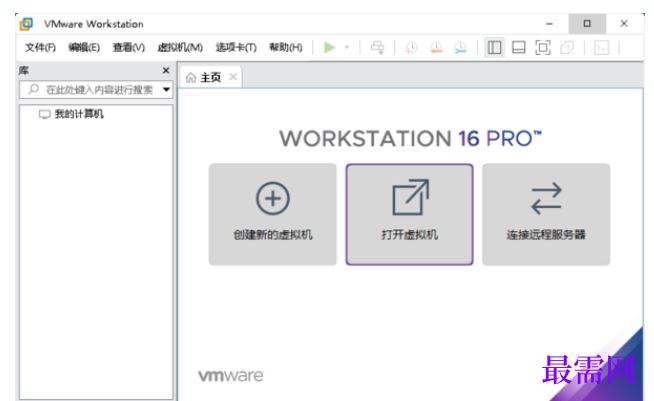Click the take snapshot clock icon
Viewport: 654px width, 401px height.
tap(411, 48)
